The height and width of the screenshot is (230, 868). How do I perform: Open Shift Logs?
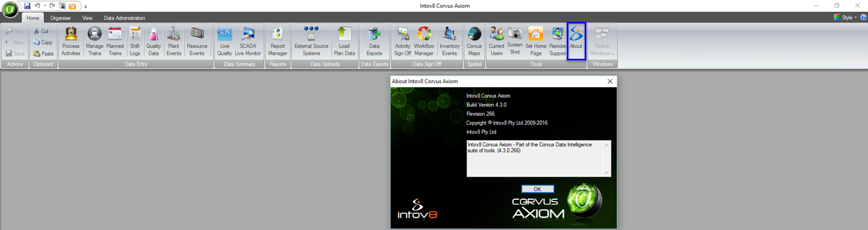[x=135, y=41]
